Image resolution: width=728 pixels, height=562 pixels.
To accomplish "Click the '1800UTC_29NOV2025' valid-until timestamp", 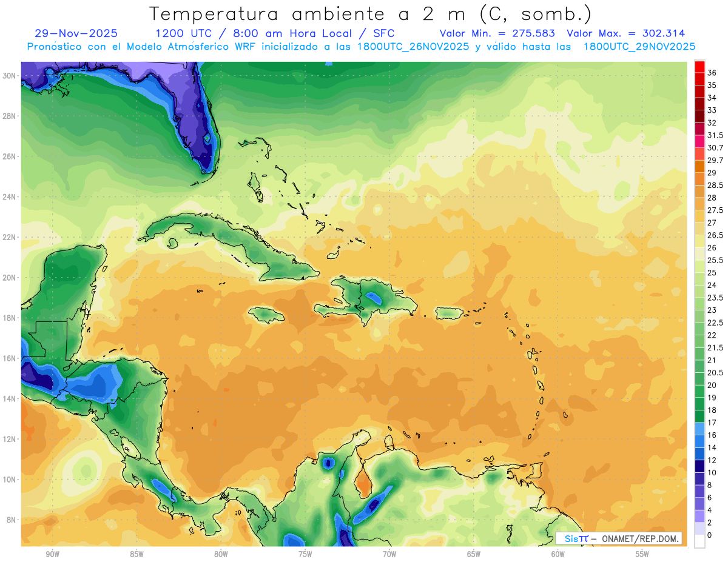I will pyautogui.click(x=639, y=46).
